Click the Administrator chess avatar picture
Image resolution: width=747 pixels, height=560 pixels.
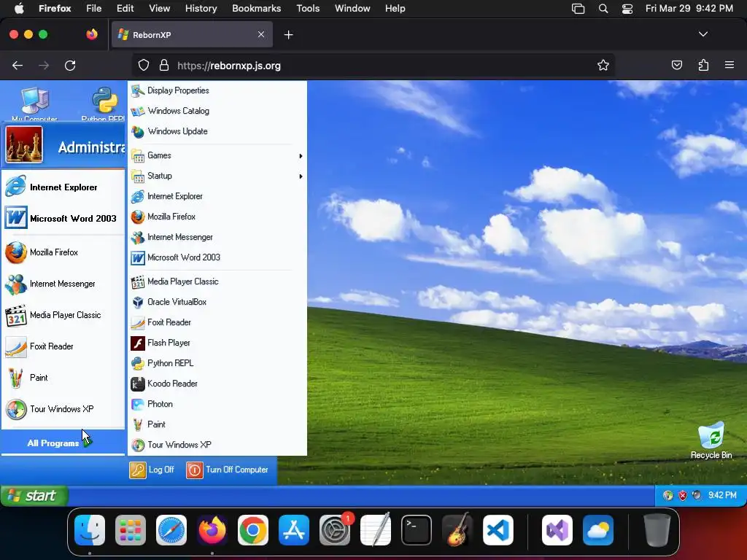(x=24, y=144)
